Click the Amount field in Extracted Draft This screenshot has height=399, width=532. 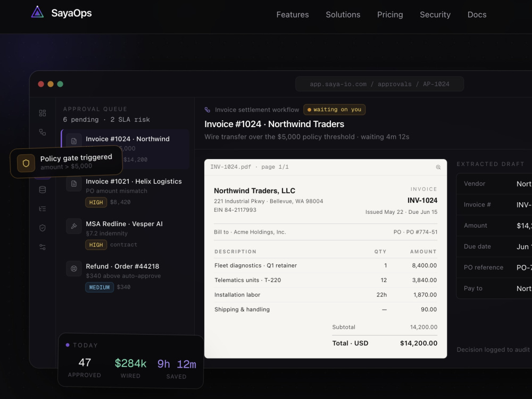tap(494, 226)
